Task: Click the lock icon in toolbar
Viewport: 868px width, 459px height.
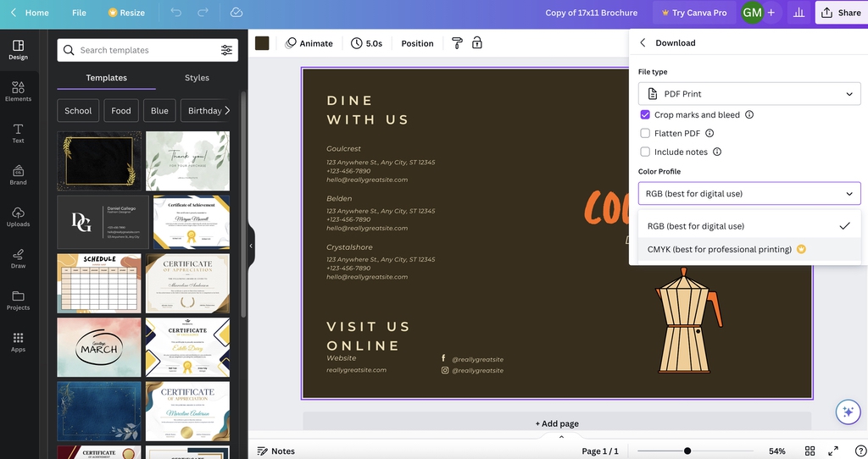Action: (x=476, y=43)
